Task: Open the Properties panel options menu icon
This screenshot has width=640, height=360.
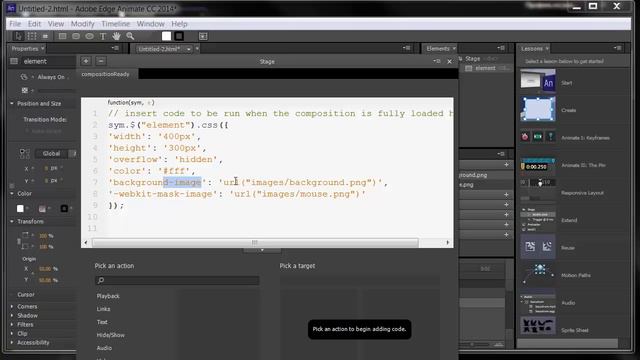Action: pos(115,48)
